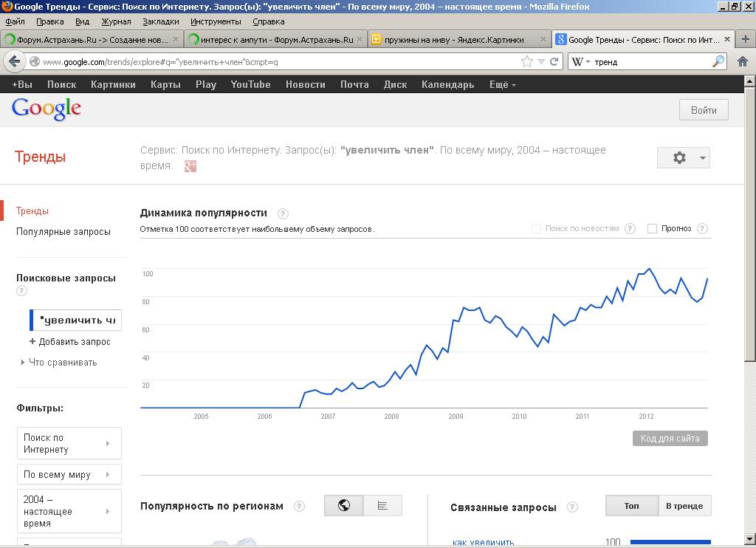Screen dimensions: 756x548
Task: Share via the Google+ icon
Action: [x=190, y=166]
